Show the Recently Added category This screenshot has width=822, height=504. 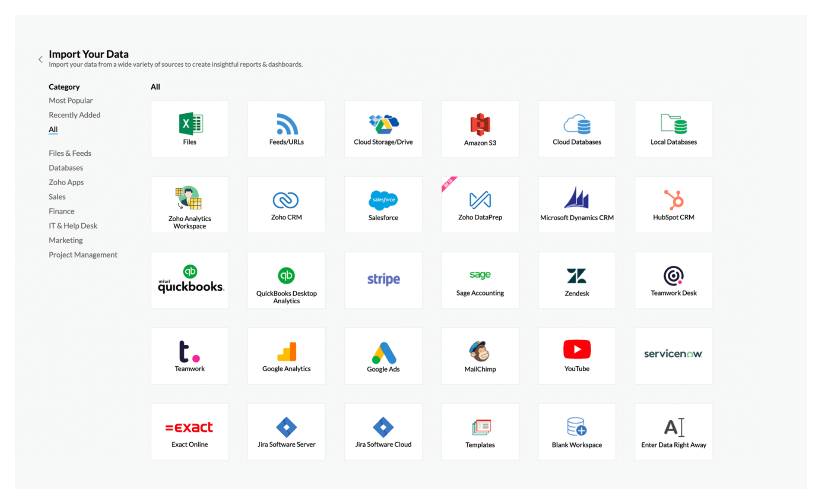(74, 115)
